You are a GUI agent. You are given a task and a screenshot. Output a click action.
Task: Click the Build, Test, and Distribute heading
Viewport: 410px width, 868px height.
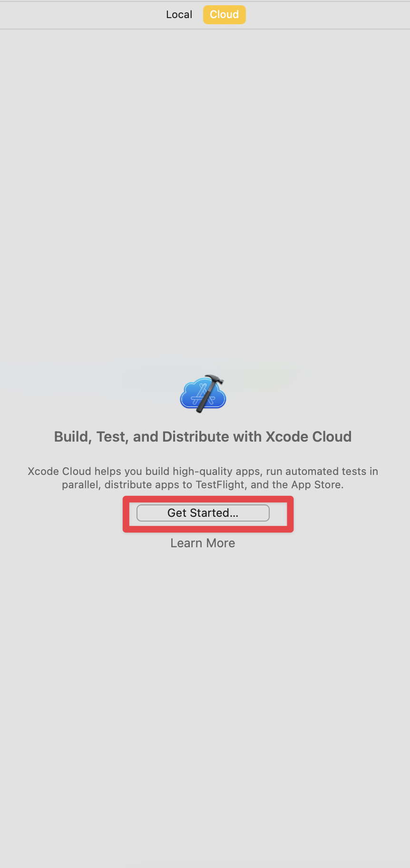coord(203,436)
